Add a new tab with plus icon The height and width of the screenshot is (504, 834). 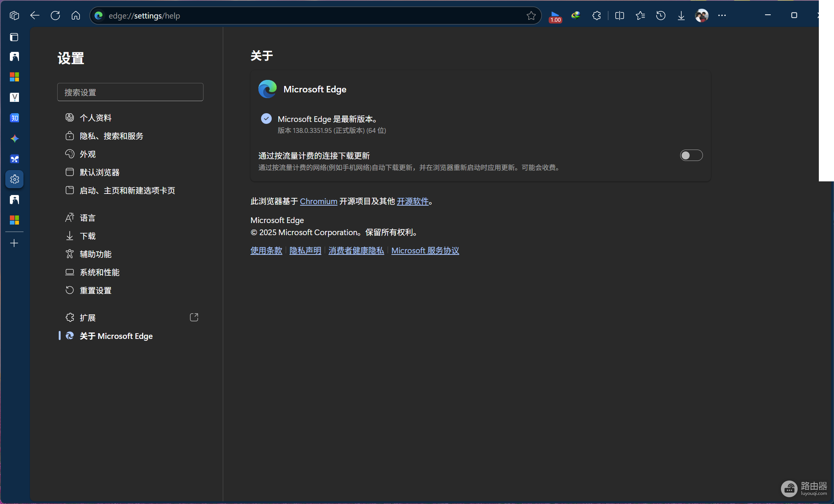pos(14,243)
